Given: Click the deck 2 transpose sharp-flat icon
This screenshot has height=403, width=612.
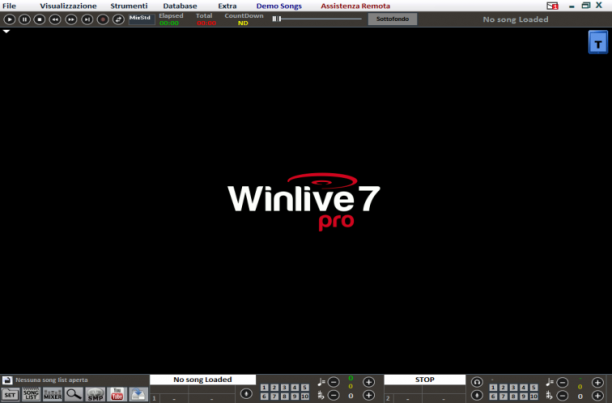Looking at the screenshot, I should coord(550,396).
